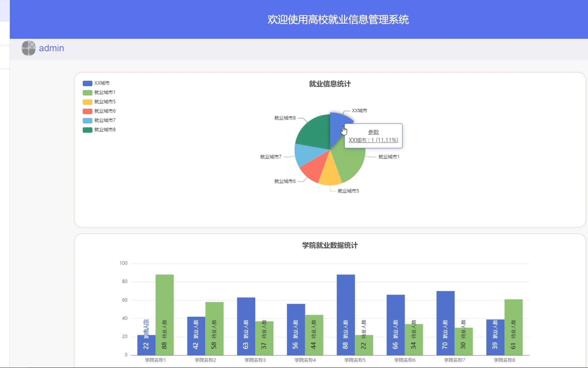Click the pie label 就业城市8
This screenshot has width=588, height=368.
click(285, 118)
